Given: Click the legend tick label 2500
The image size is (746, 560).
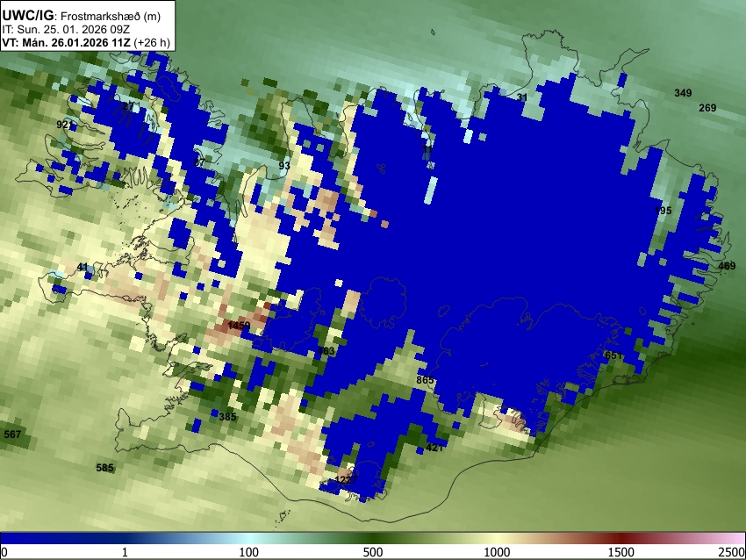Looking at the screenshot, I should 732,552.
